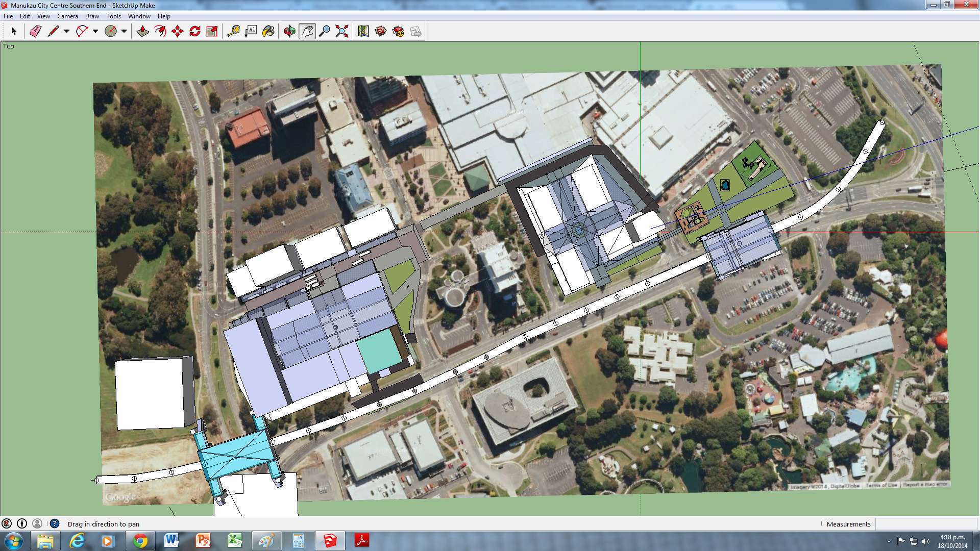The width and height of the screenshot is (980, 551).
Task: Expand the Circle shape dropdown arrow
Action: point(124,32)
